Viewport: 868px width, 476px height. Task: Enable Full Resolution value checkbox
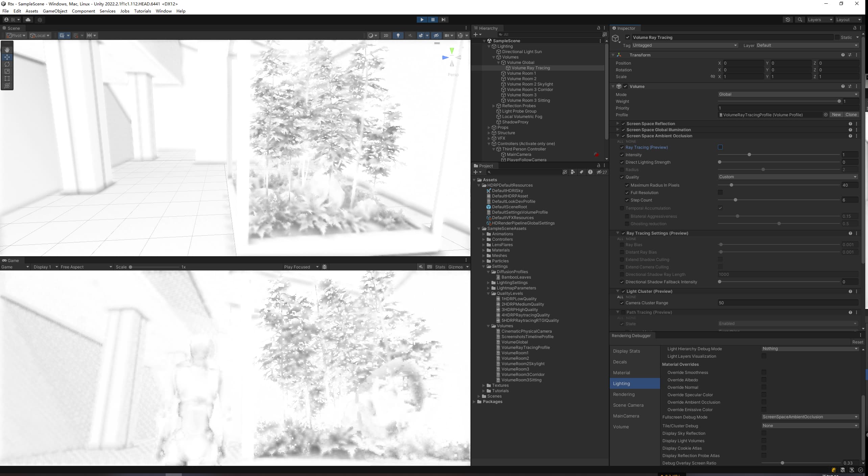[720, 192]
